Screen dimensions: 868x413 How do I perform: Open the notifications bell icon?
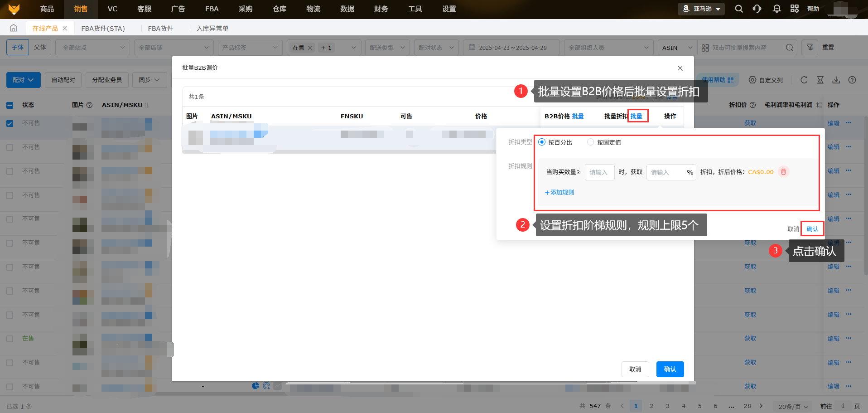[x=776, y=9]
